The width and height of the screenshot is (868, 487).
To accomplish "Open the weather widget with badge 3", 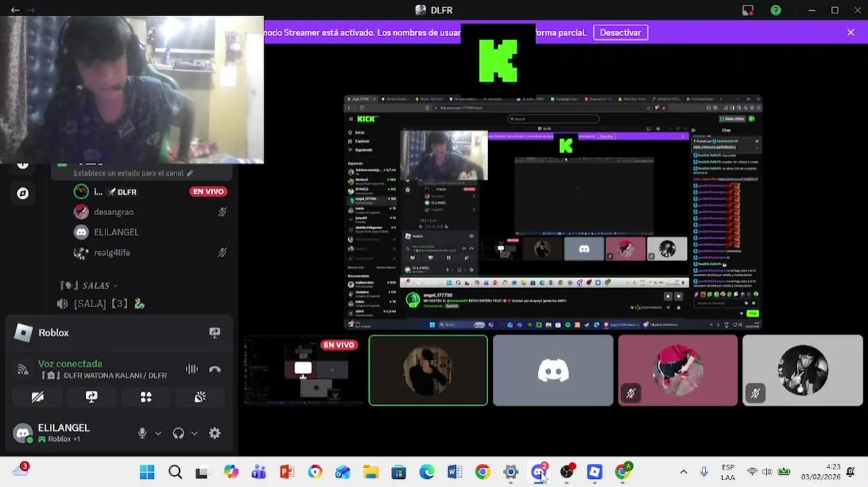I will click(20, 471).
